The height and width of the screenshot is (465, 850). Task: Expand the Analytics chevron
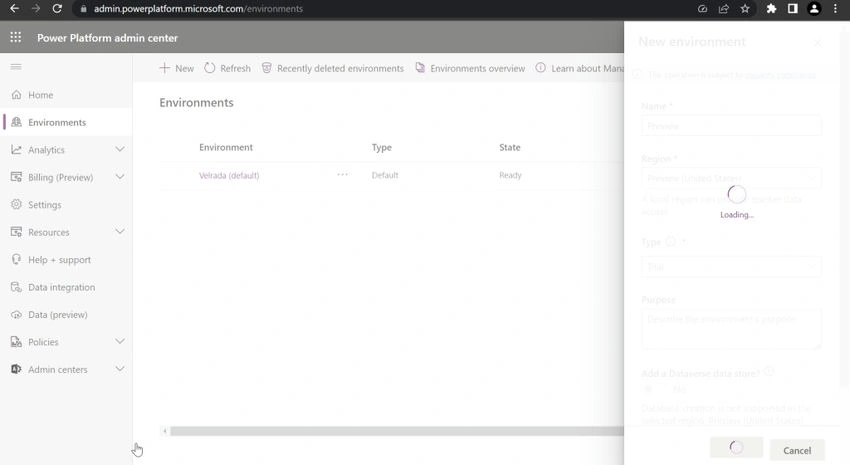pyautogui.click(x=120, y=150)
